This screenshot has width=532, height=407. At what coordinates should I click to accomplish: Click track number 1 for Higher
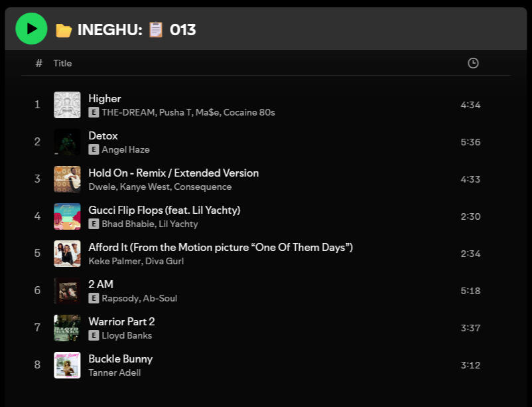[x=37, y=105]
